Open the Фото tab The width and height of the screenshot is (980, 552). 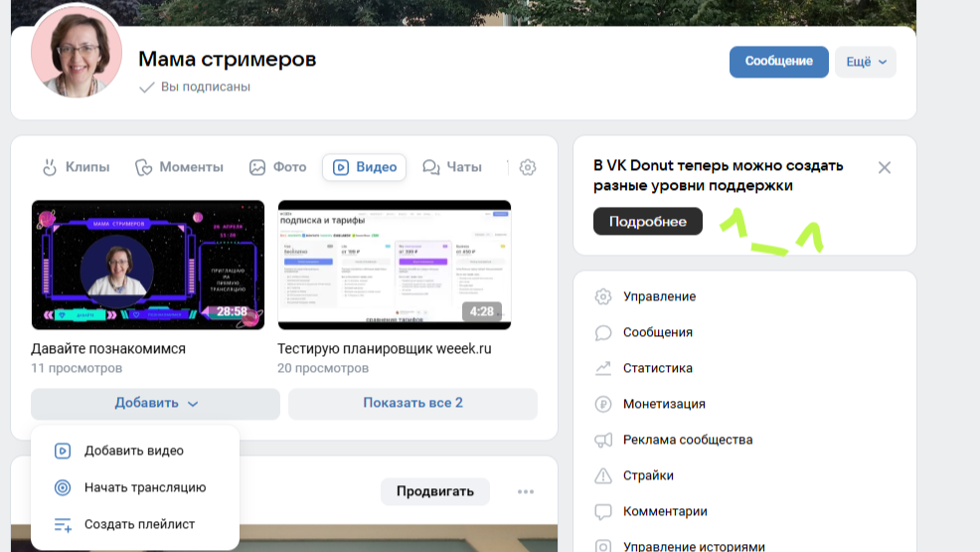tap(278, 167)
